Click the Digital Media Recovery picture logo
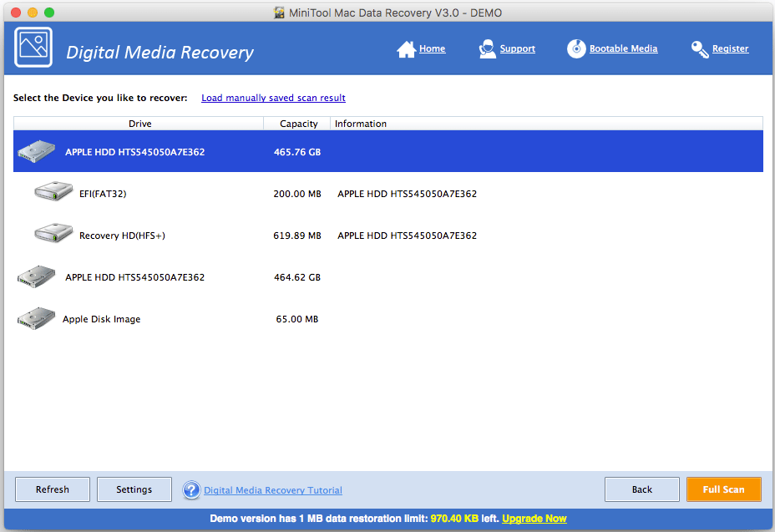The height and width of the screenshot is (532, 775). (33, 48)
